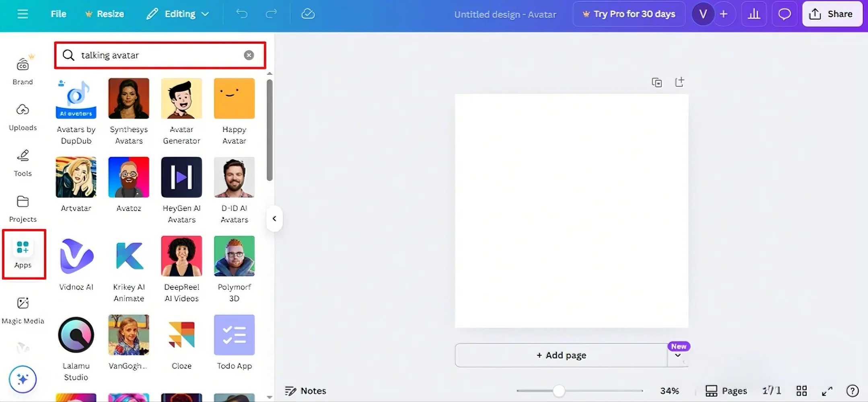Expand the Add page options arrow

[x=678, y=355]
